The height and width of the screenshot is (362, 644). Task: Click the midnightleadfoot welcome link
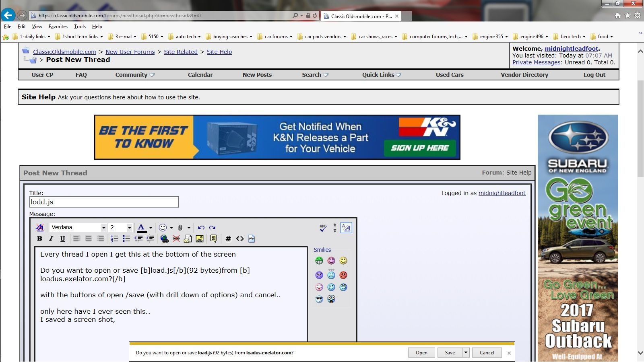572,49
